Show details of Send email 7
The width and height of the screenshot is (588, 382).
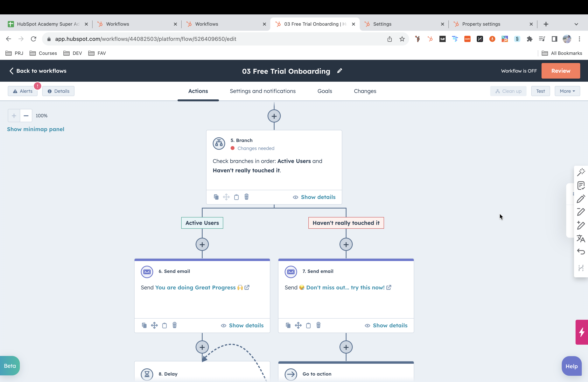tap(386, 325)
